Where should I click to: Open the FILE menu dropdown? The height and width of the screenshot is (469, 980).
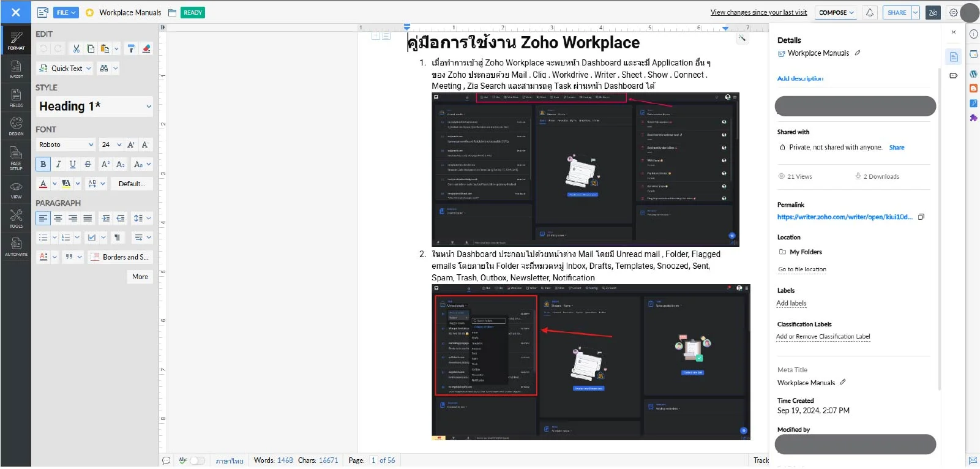(x=66, y=12)
